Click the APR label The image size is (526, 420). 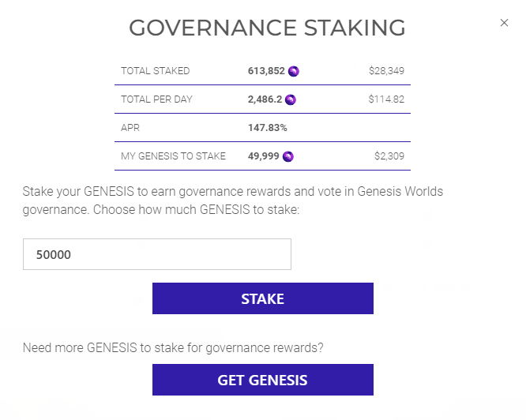[130, 128]
